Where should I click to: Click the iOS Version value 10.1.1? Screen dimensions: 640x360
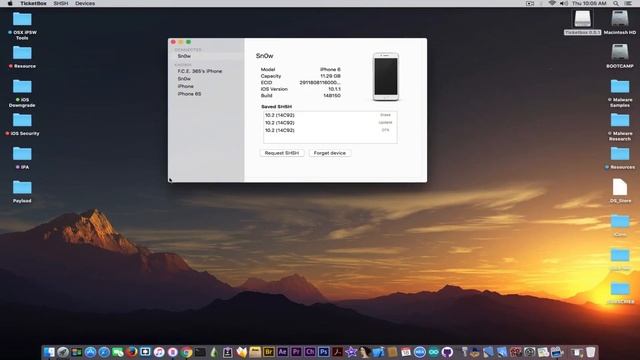click(x=334, y=89)
